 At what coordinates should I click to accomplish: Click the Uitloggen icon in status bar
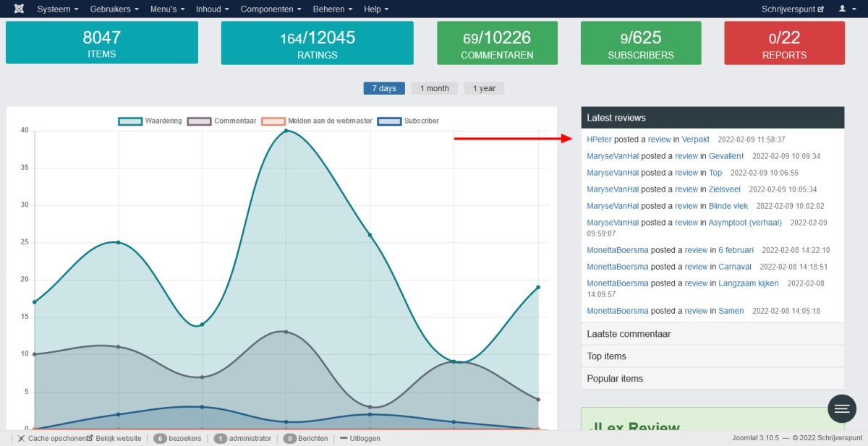point(344,438)
